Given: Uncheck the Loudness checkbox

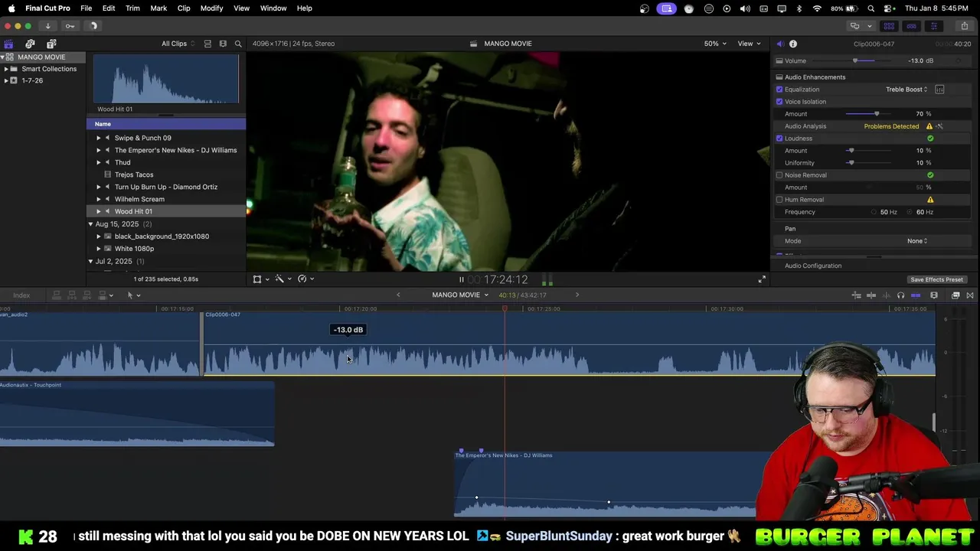Looking at the screenshot, I should tap(779, 139).
